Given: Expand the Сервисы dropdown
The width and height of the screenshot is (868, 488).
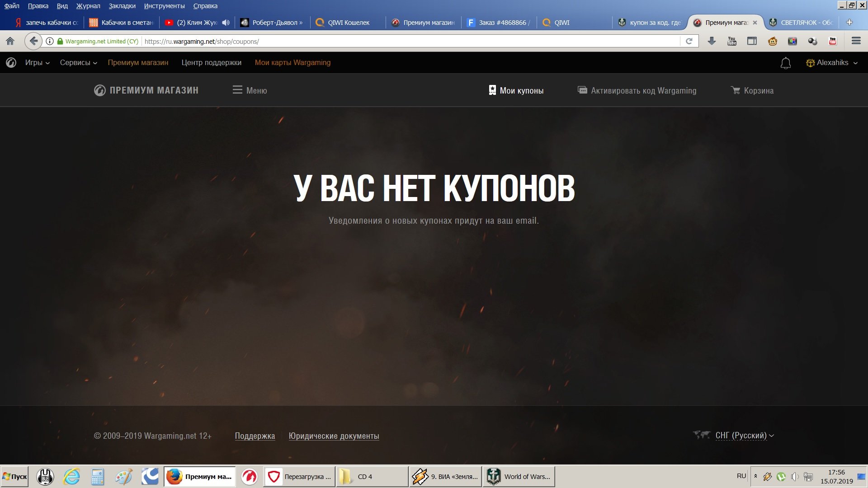Looking at the screenshot, I should point(79,63).
